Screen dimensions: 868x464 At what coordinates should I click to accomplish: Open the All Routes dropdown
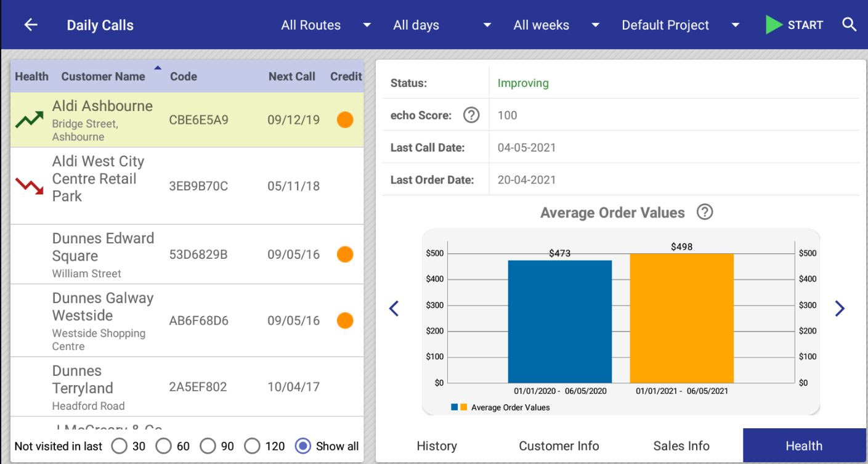(326, 25)
